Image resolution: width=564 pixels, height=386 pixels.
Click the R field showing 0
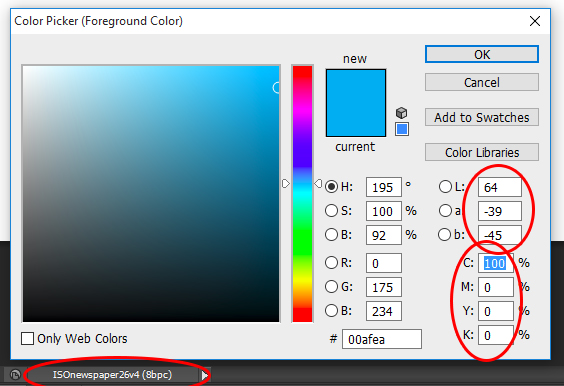coord(383,263)
